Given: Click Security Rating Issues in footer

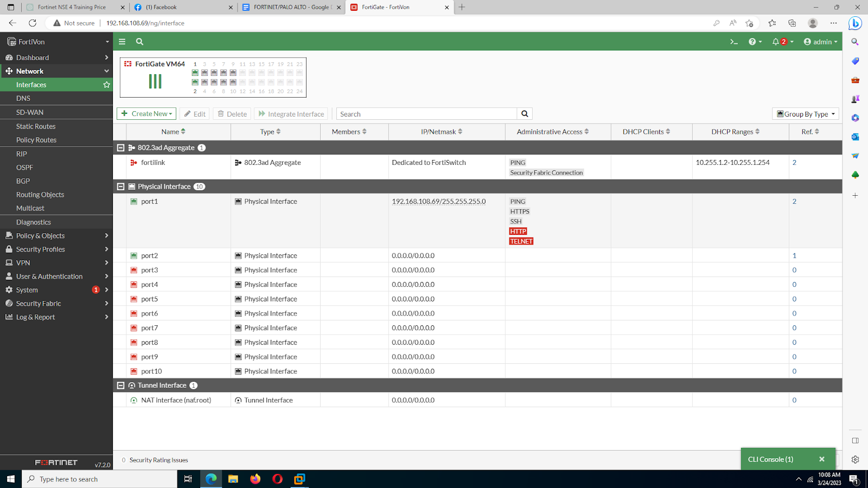Looking at the screenshot, I should (159, 460).
